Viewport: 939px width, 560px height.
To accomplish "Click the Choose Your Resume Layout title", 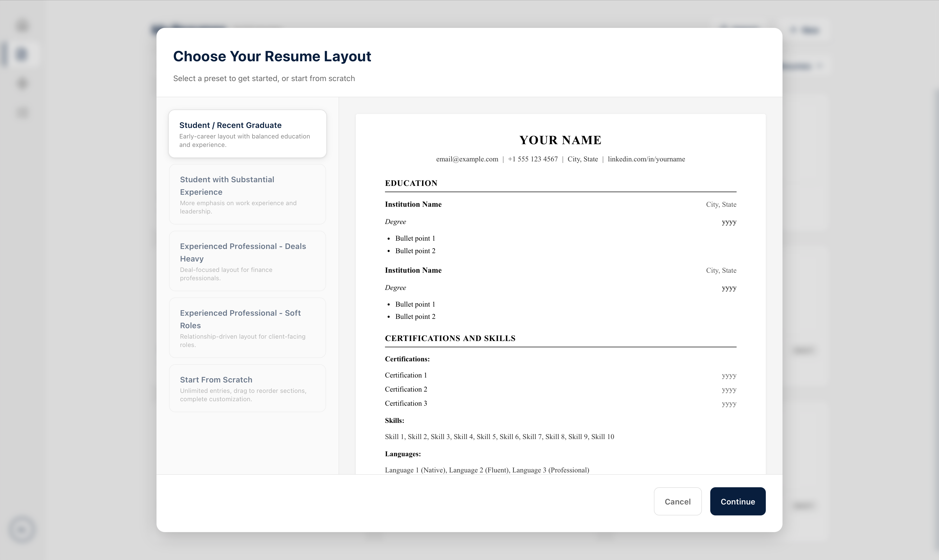I will tap(272, 57).
